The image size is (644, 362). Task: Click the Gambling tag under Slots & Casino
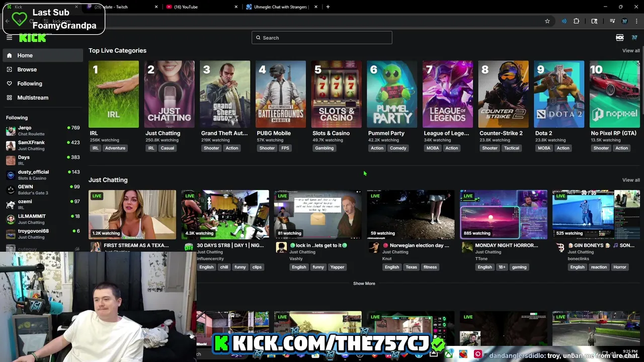point(324,148)
